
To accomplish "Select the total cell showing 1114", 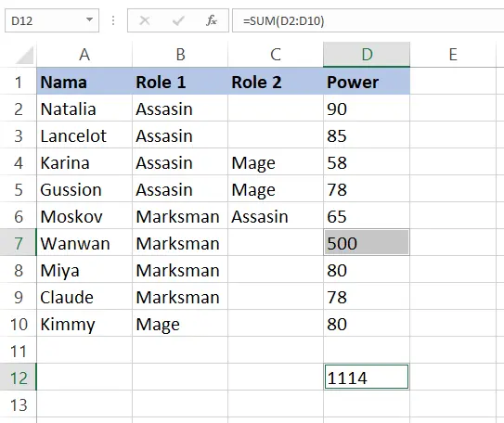I will (367, 377).
